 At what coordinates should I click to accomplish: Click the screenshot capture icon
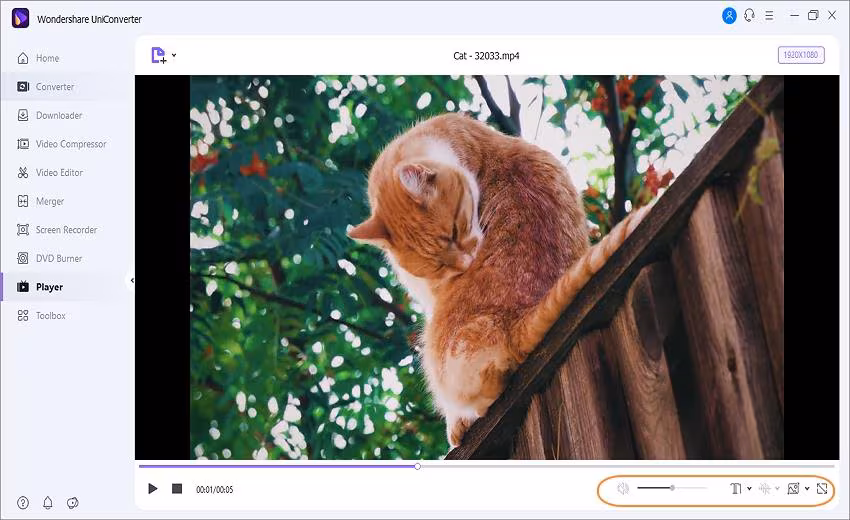click(793, 489)
